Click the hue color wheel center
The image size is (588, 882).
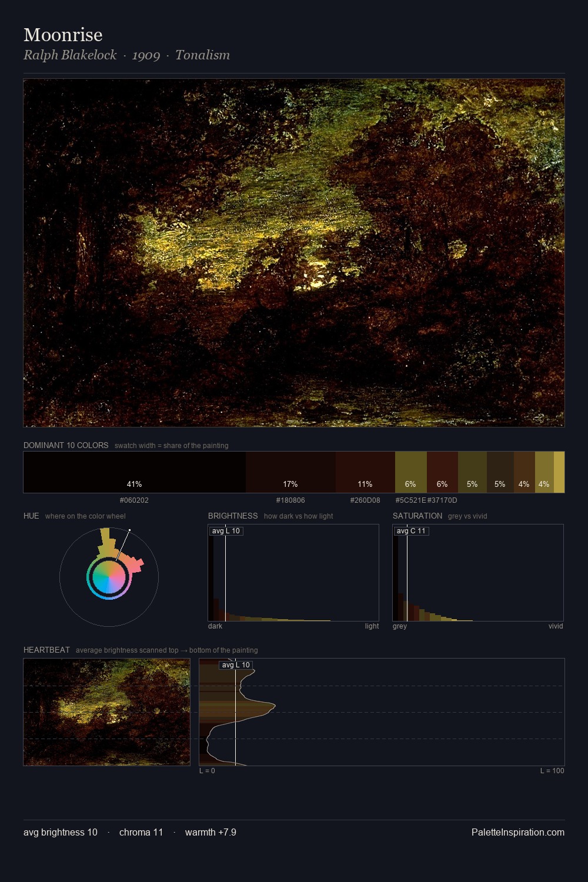(109, 577)
